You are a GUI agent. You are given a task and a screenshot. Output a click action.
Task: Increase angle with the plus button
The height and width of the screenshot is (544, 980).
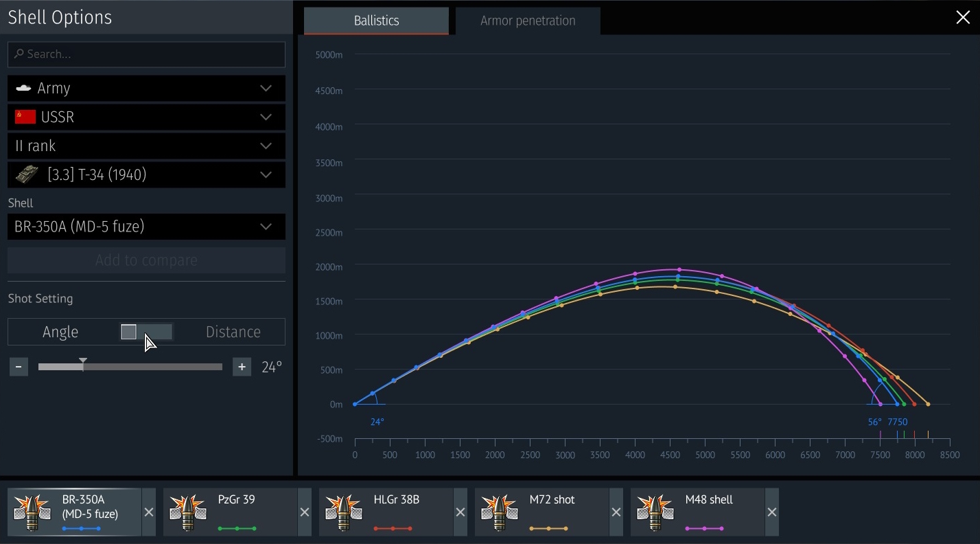coord(242,367)
